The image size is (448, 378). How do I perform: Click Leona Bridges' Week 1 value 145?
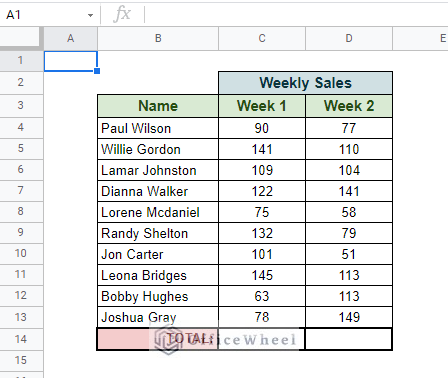pyautogui.click(x=262, y=275)
